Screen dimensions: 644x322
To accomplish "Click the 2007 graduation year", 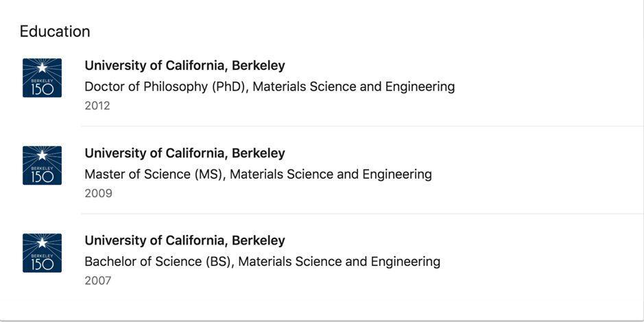I will click(98, 281).
